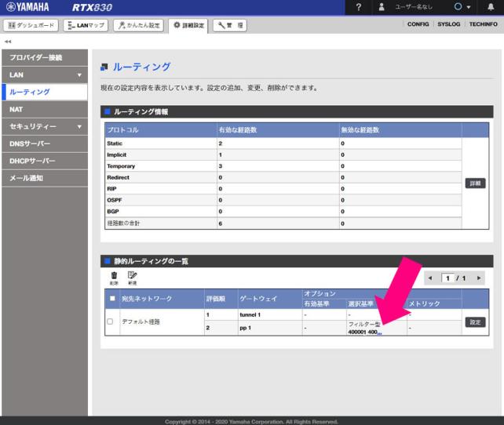
Task: Toggle the select-all checkbox in table header
Action: point(112,299)
